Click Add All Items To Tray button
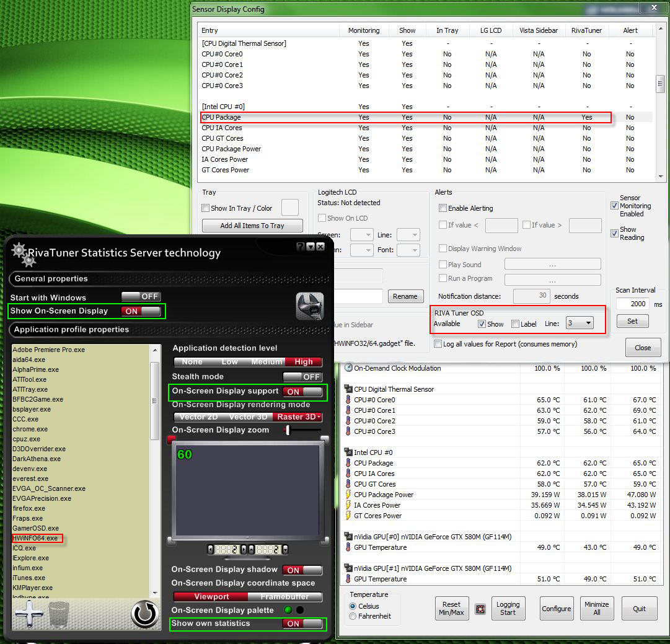 pos(252,226)
